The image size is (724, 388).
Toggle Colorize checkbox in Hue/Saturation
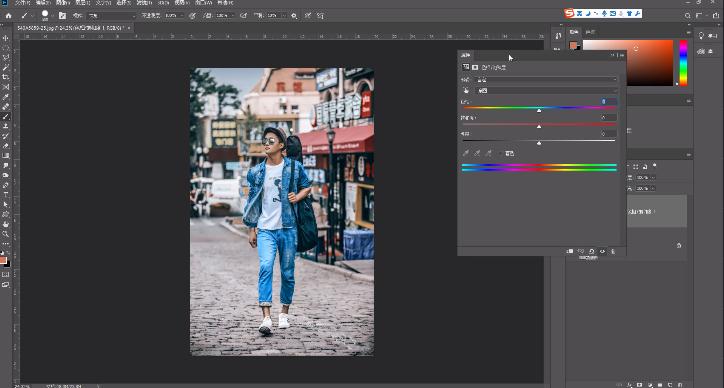(501, 153)
